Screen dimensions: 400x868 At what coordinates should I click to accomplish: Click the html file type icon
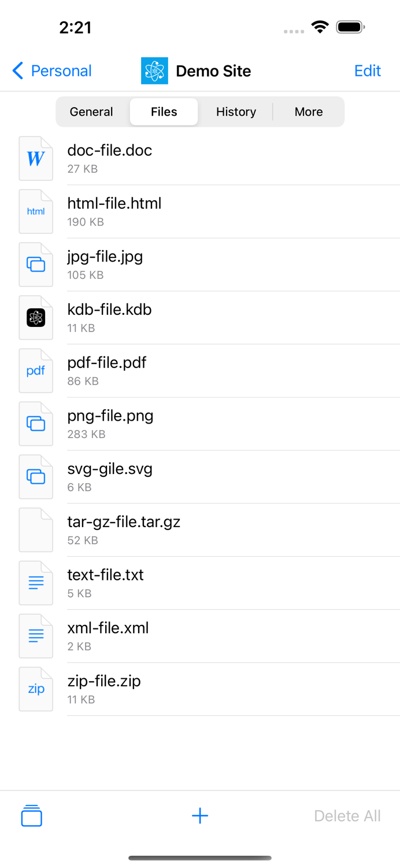36,211
